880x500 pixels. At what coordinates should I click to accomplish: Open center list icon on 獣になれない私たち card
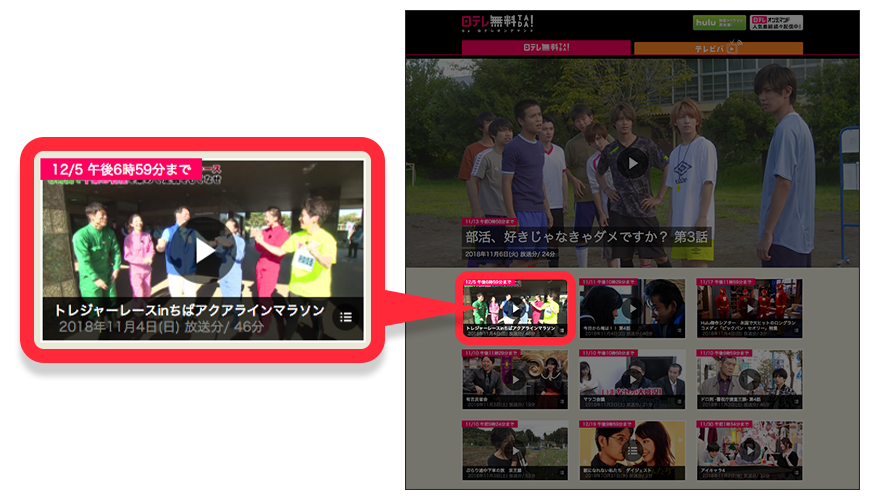click(x=632, y=450)
